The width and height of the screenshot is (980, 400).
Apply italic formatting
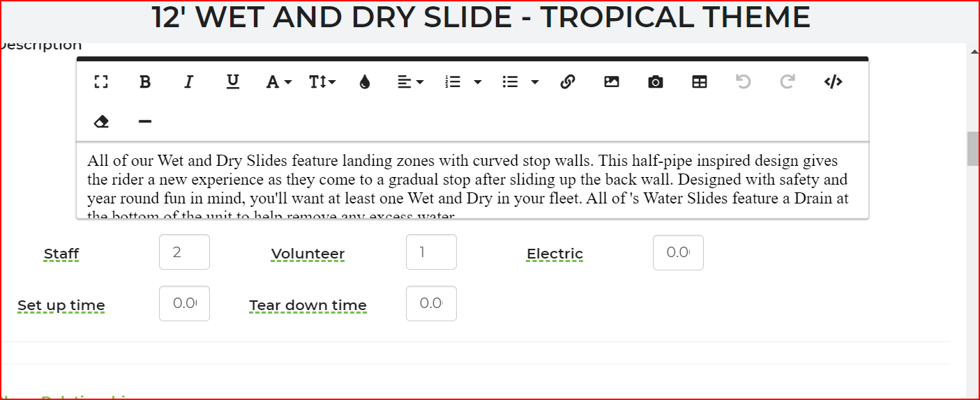click(x=188, y=82)
